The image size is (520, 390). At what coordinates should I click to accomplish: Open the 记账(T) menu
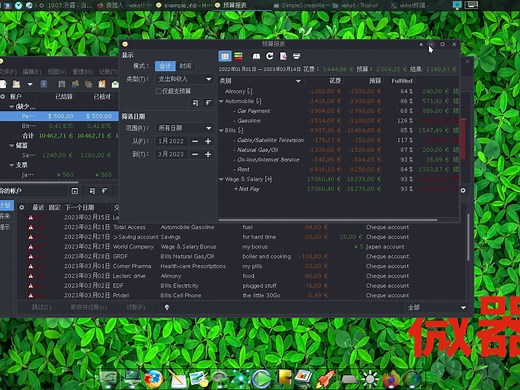[108, 72]
